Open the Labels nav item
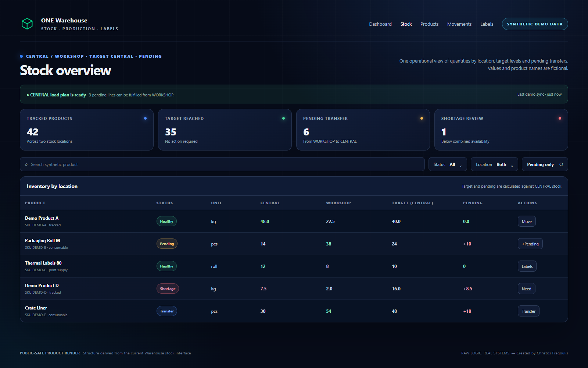588x368 pixels. (x=487, y=24)
